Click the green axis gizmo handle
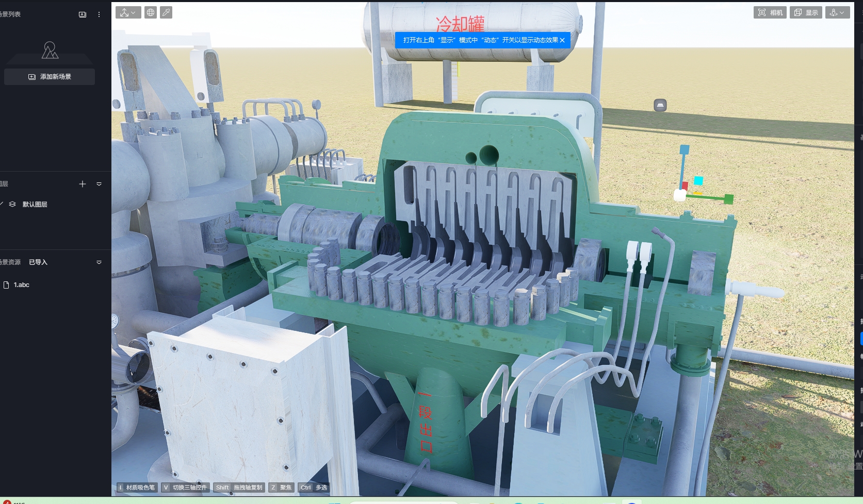This screenshot has height=504, width=863. (x=728, y=199)
